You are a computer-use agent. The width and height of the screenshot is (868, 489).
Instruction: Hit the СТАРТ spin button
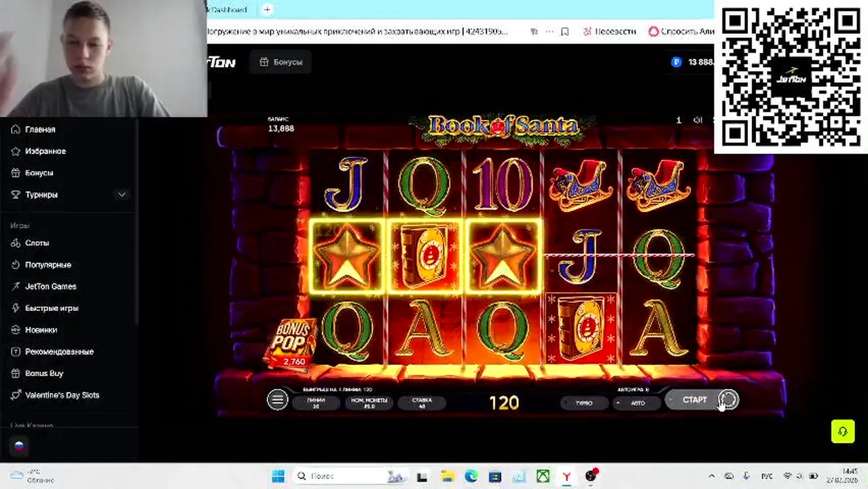point(694,400)
